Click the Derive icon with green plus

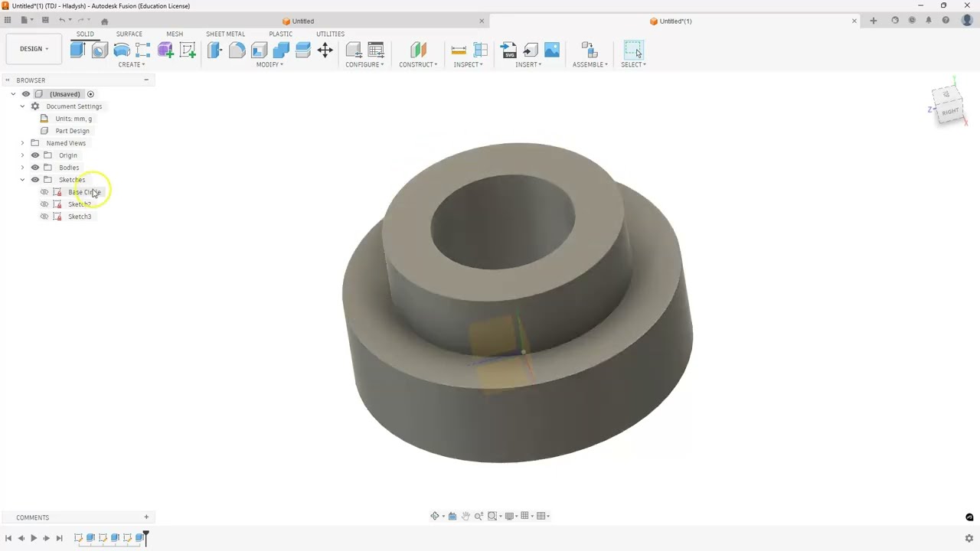(188, 51)
